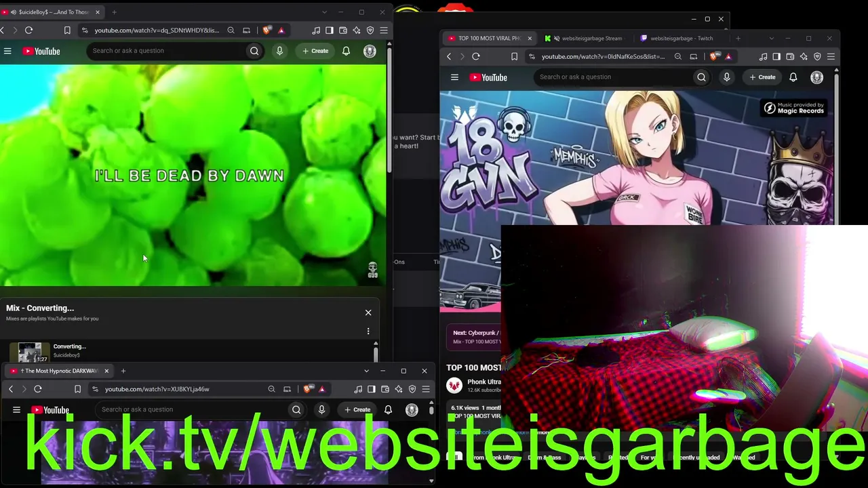Mute the $uicideBoy$ tab audio

point(14,12)
